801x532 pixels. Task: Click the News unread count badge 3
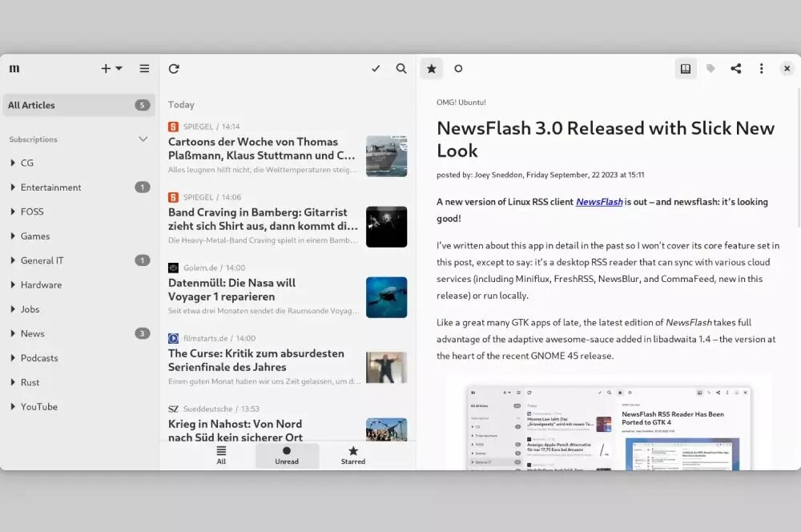coord(143,334)
